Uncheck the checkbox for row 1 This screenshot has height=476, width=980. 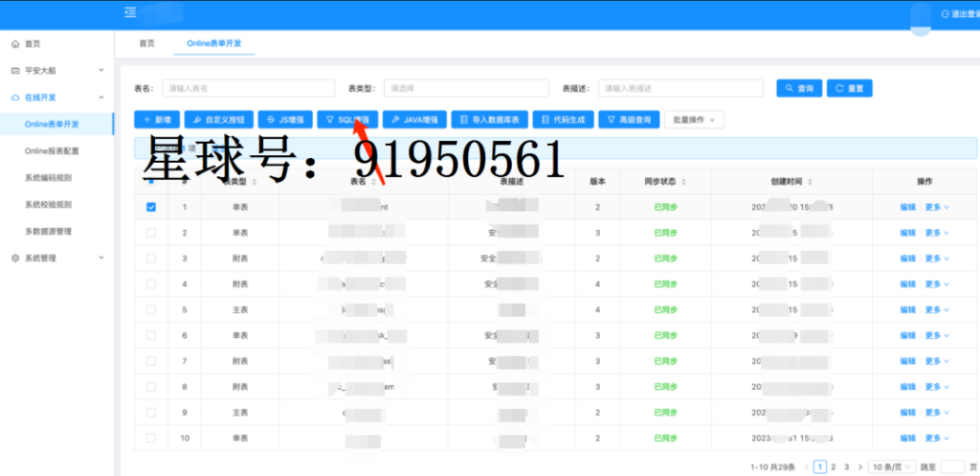pos(150,207)
